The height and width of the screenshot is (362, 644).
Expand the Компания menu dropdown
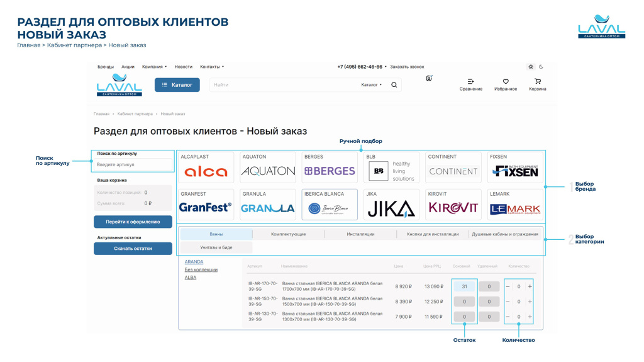tap(154, 67)
